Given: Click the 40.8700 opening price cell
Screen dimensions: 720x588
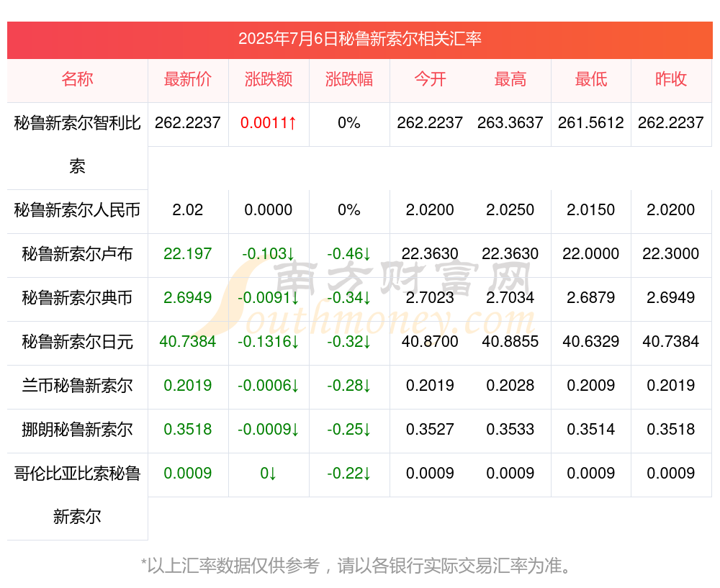Looking at the screenshot, I should click(x=430, y=342).
